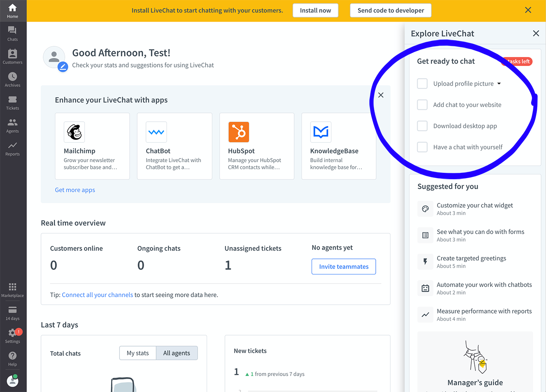Click the Real time overview heading
546x392 pixels.
[73, 223]
